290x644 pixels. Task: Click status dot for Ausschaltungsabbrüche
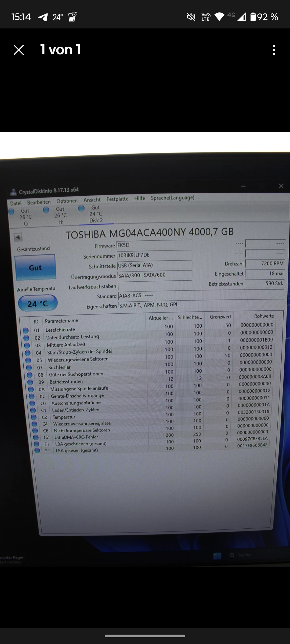[32, 403]
